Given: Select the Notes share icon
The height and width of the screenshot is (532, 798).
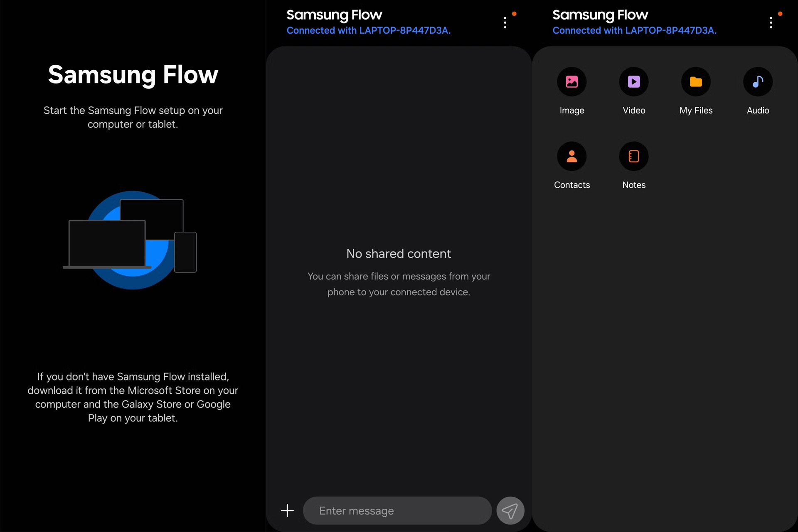Looking at the screenshot, I should (x=634, y=157).
